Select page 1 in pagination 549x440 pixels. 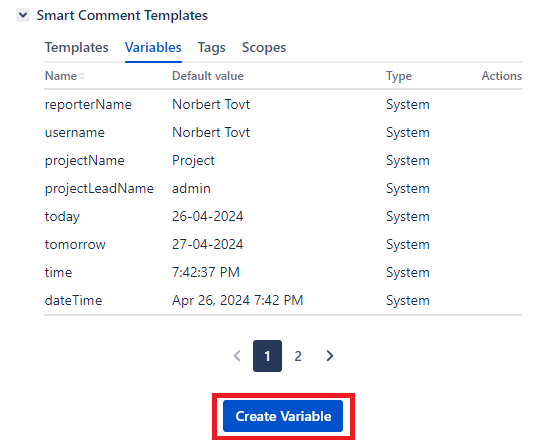tap(267, 356)
